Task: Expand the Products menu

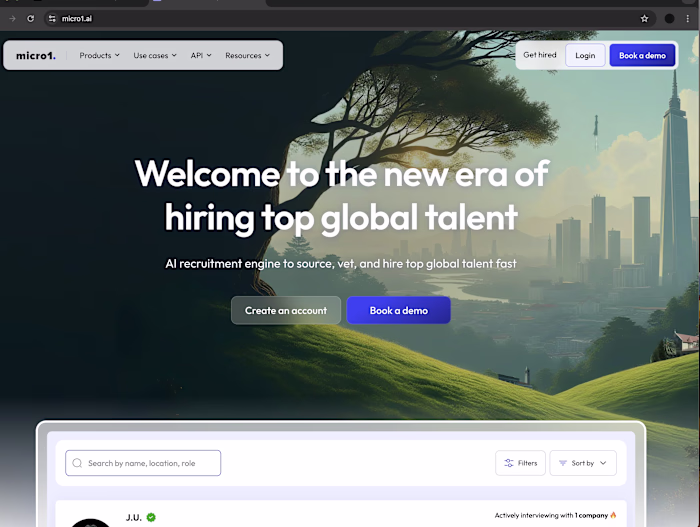Action: coord(99,55)
